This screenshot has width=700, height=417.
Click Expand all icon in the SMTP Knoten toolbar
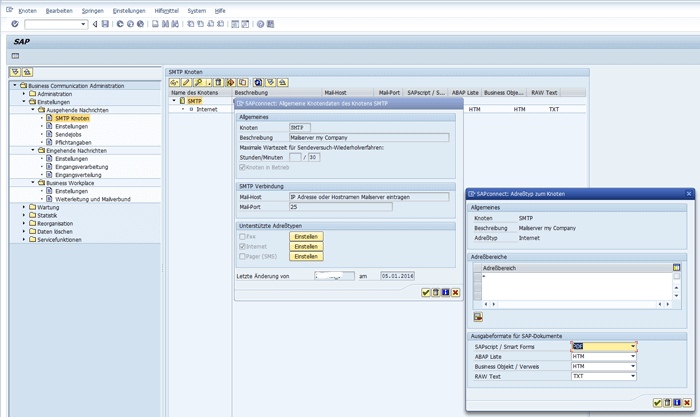(x=270, y=83)
